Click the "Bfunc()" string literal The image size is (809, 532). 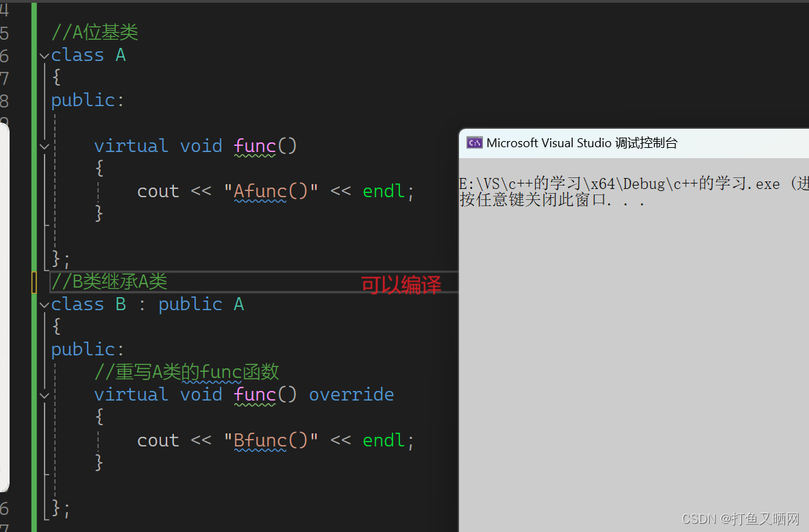click(271, 440)
